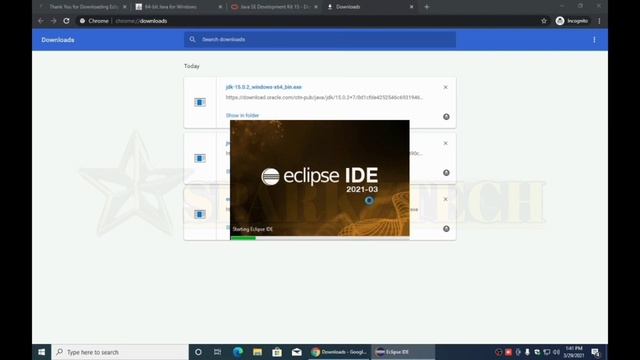
Task: Click the microphone tray icon
Action: tap(527, 352)
